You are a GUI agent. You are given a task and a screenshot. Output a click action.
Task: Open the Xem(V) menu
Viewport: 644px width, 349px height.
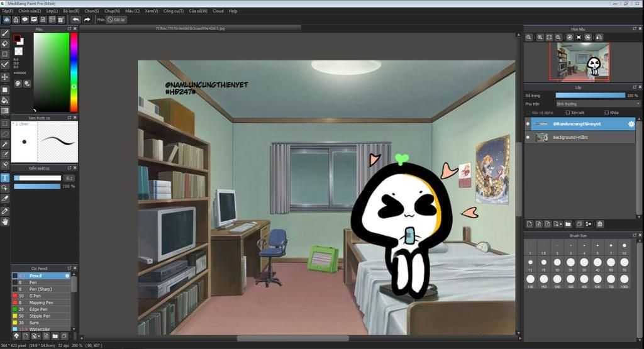[151, 11]
